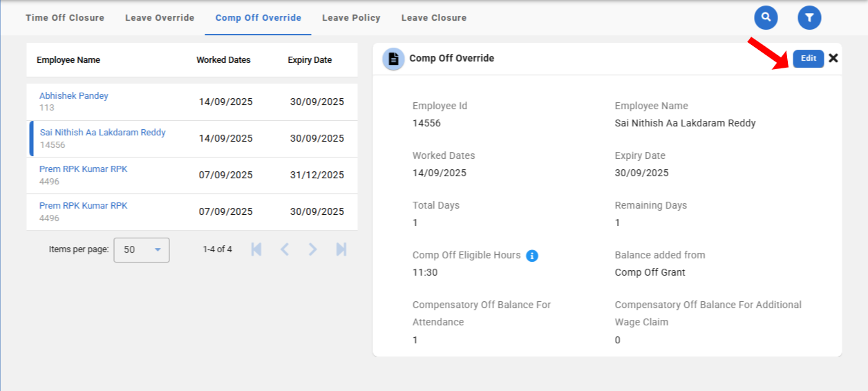Open the Items per page dropdown
This screenshot has width=868, height=391.
click(141, 249)
